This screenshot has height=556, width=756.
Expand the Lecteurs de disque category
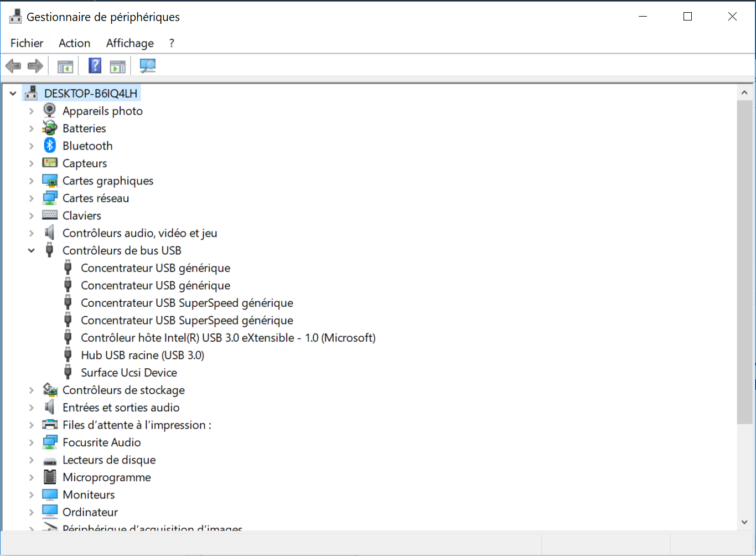pyautogui.click(x=32, y=460)
